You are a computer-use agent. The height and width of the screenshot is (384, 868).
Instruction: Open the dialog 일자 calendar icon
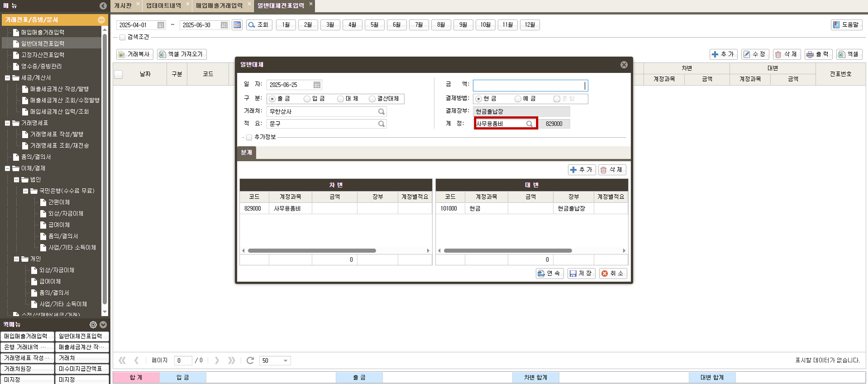click(x=317, y=85)
